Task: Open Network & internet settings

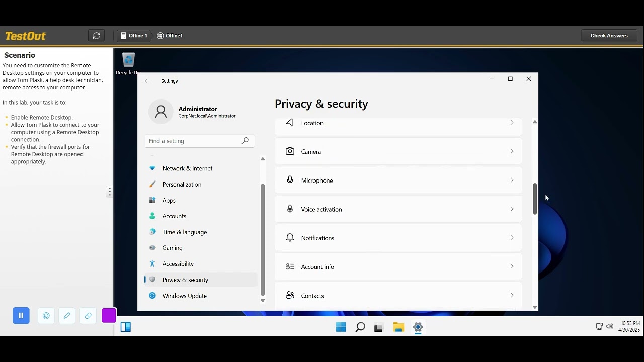Action: click(201, 168)
